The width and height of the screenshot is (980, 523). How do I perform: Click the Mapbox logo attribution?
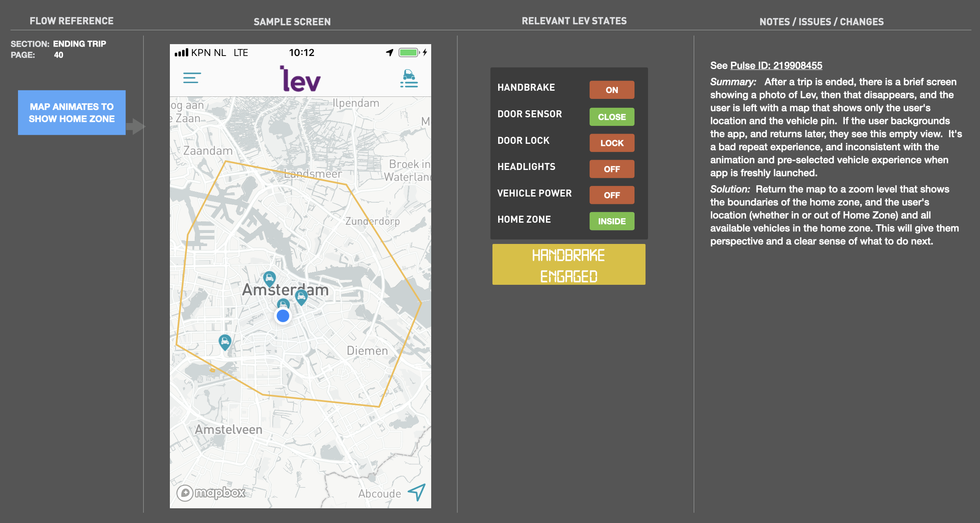point(212,493)
